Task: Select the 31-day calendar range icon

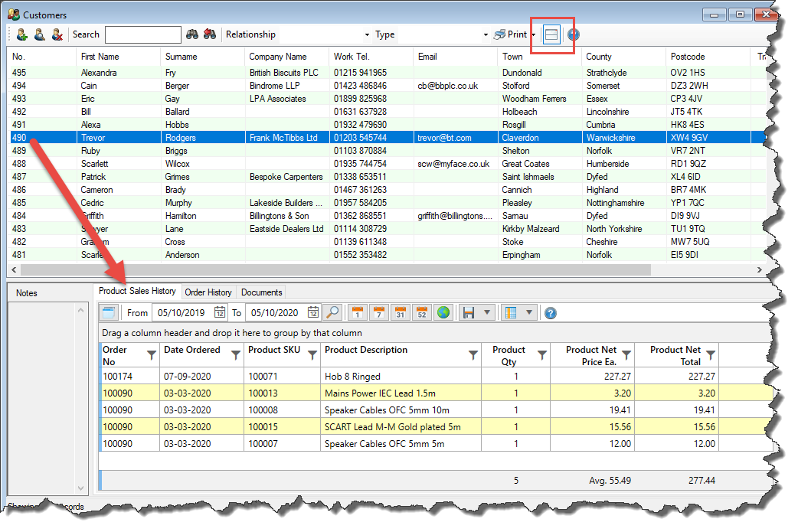Action: click(x=400, y=312)
